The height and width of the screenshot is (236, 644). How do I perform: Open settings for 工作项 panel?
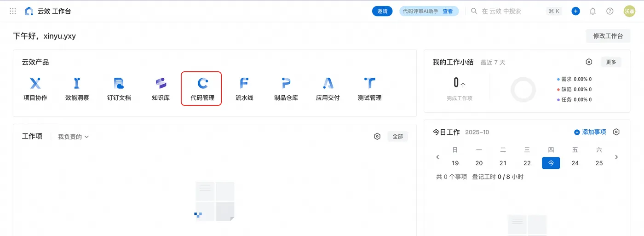point(377,136)
